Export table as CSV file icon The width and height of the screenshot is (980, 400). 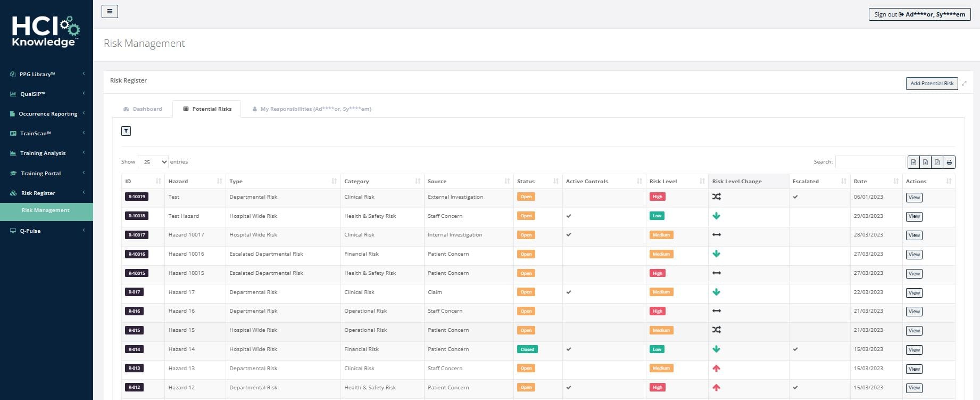click(913, 162)
